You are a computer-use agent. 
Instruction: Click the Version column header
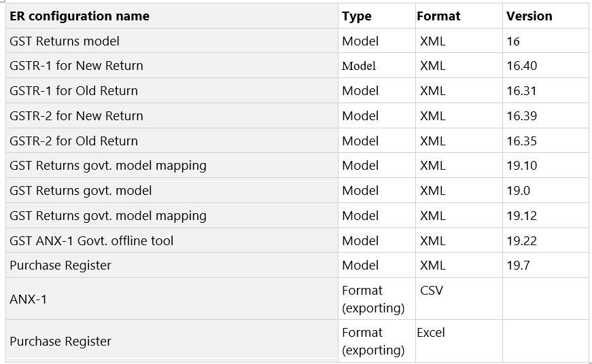(x=529, y=16)
